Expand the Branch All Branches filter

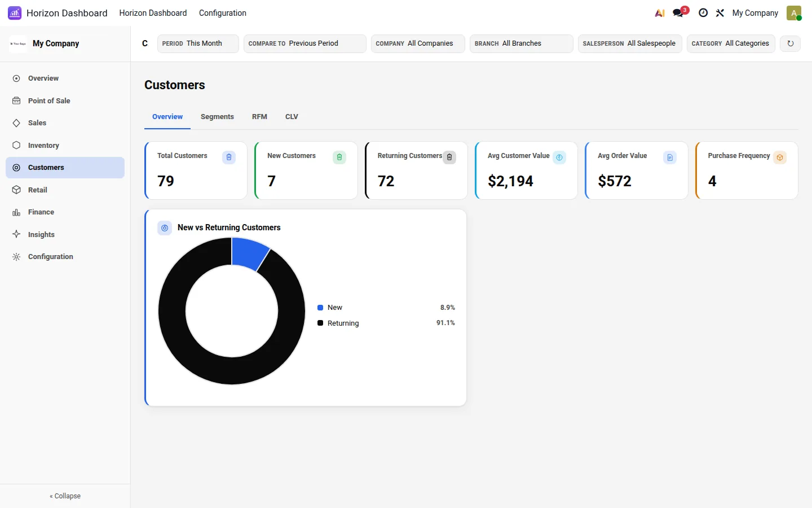pos(522,43)
